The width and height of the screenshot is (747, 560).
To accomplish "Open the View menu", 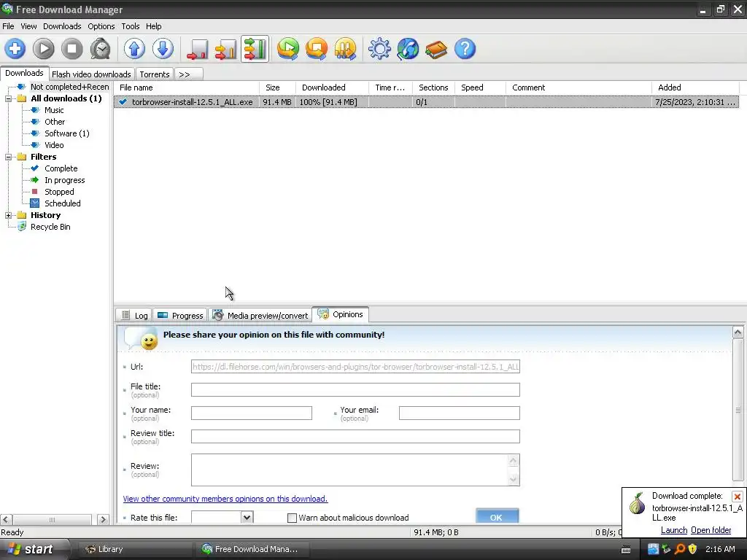I will point(28,26).
